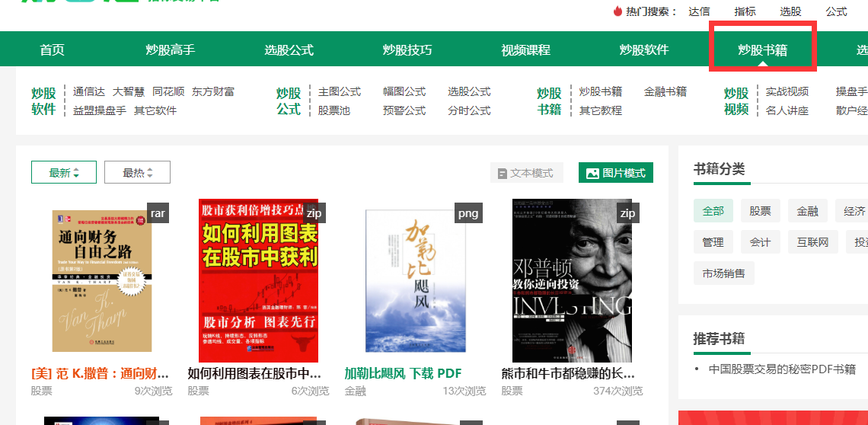Screen dimensions: 868x425
Task: Open 选股公式 link under 炒股公式 submenu
Action: (x=470, y=91)
